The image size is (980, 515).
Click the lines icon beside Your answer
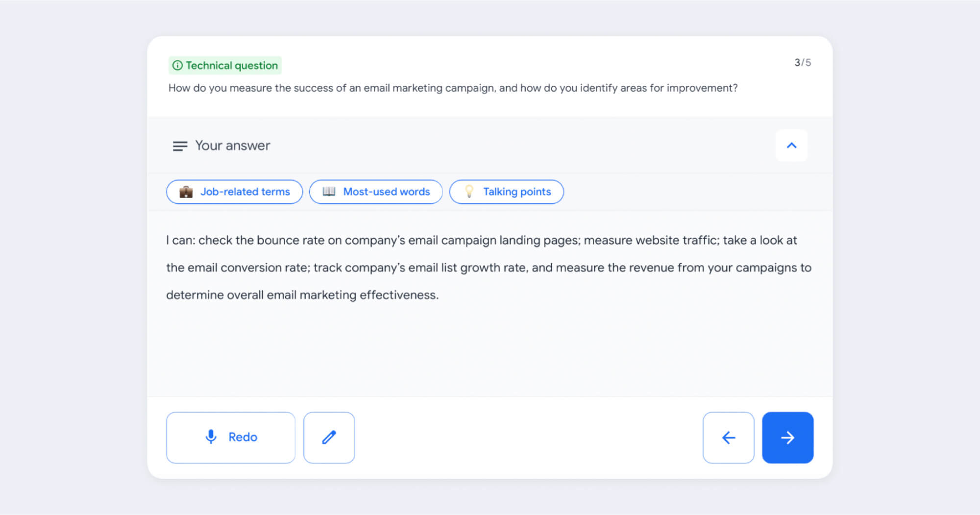point(180,146)
